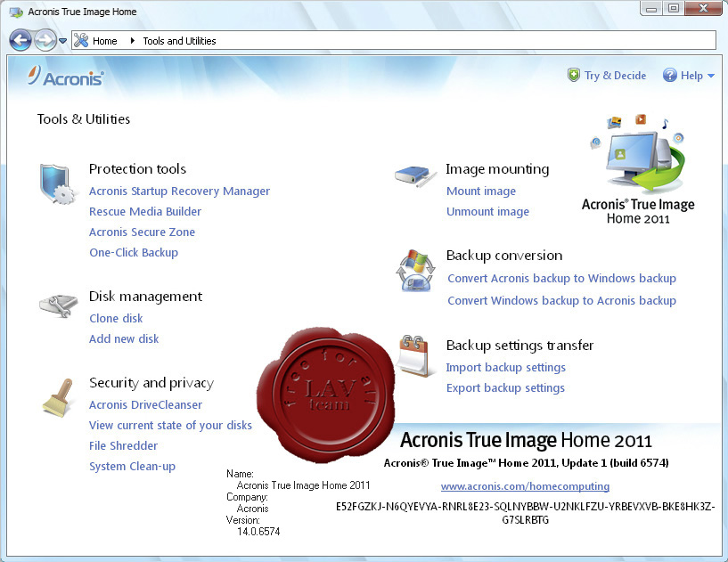This screenshot has height=562, width=728.
Task: Choose Add new disk
Action: pyautogui.click(x=124, y=338)
